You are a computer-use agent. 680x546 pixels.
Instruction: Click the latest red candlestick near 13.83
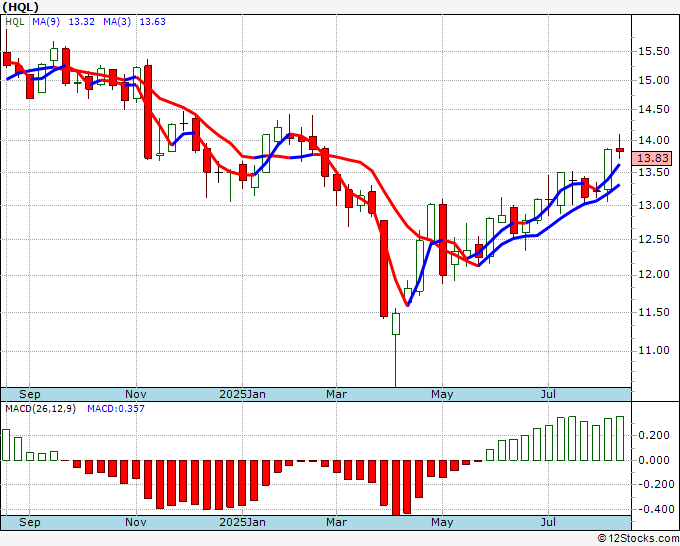(620, 150)
